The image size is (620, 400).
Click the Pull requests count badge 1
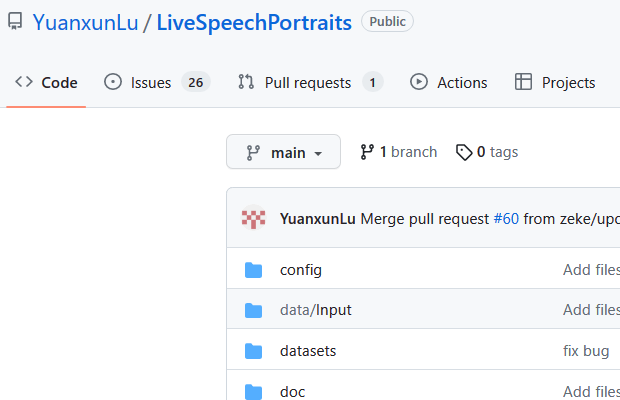[x=372, y=82]
